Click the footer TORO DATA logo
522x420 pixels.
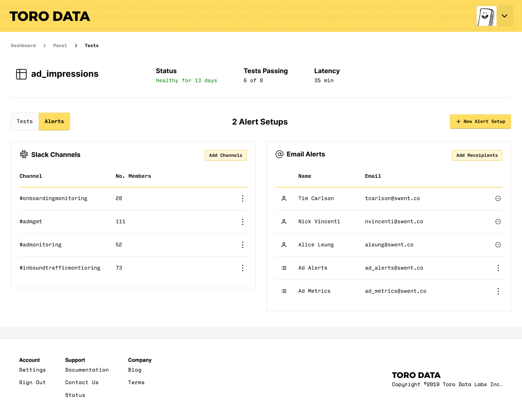pyautogui.click(x=416, y=375)
